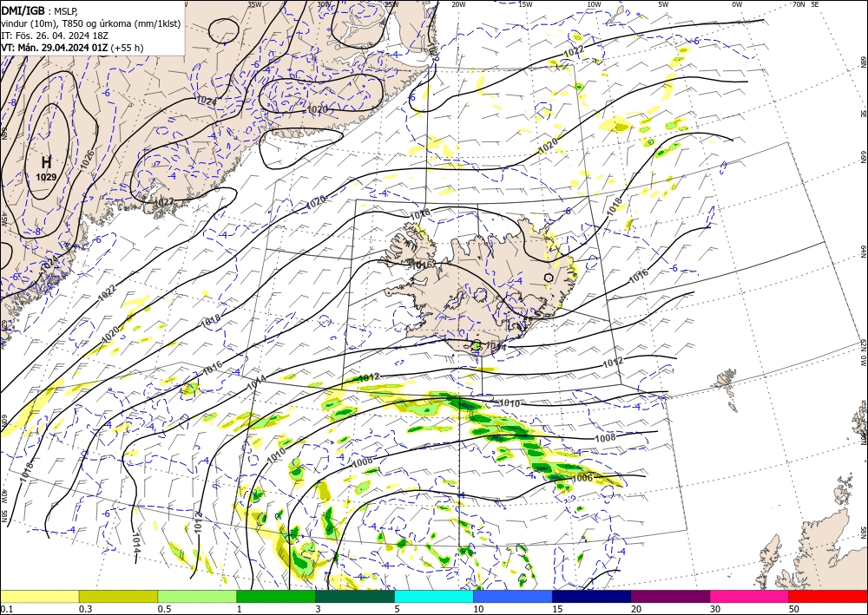Click the '0.3' legend value
868x615 pixels.
pos(85,609)
